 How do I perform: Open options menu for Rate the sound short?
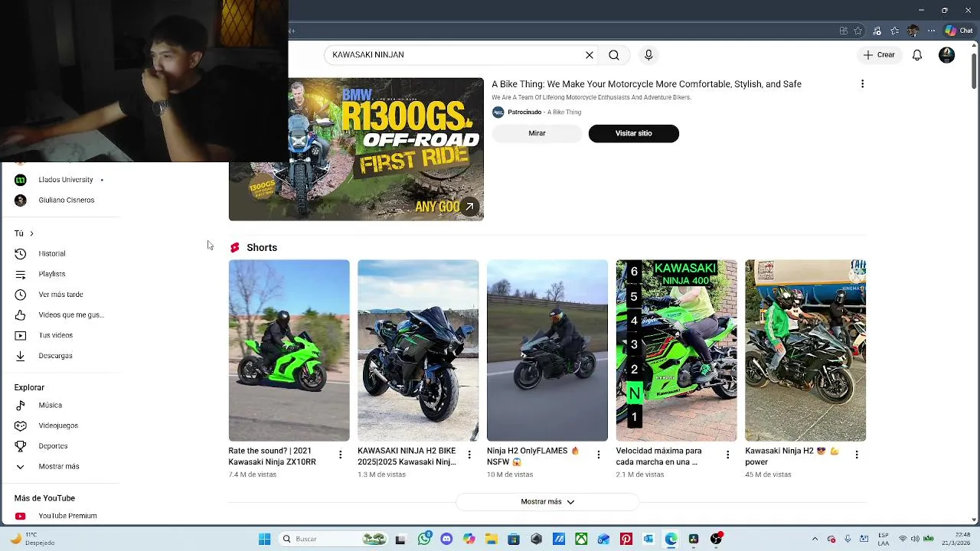(x=340, y=455)
